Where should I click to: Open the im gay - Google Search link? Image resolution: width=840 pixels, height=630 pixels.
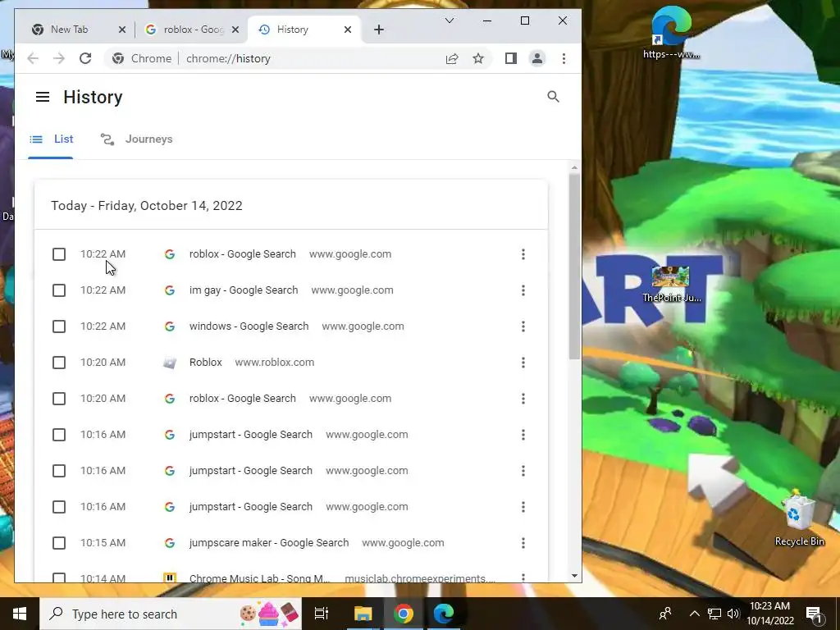click(x=243, y=290)
